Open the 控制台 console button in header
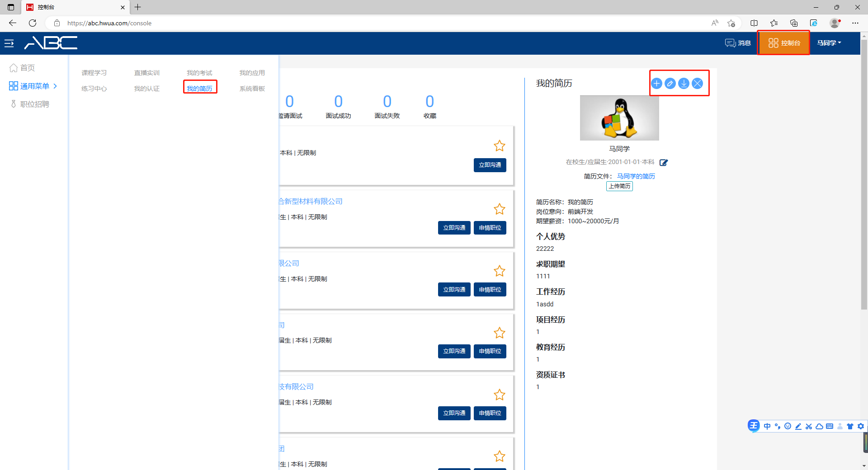 784,43
